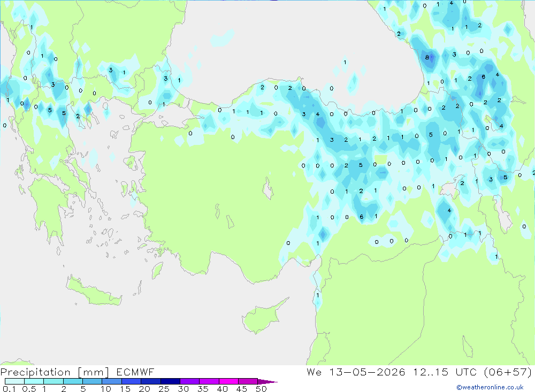Screen dimensions: 535x392
Task: Click the legend label '0.1'
Action: coord(9,389)
